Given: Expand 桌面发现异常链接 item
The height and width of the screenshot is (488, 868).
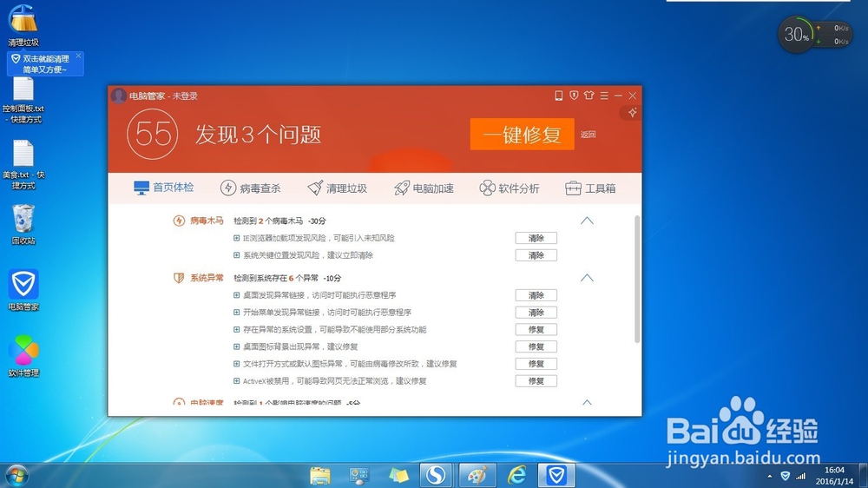Looking at the screenshot, I should tap(236, 295).
